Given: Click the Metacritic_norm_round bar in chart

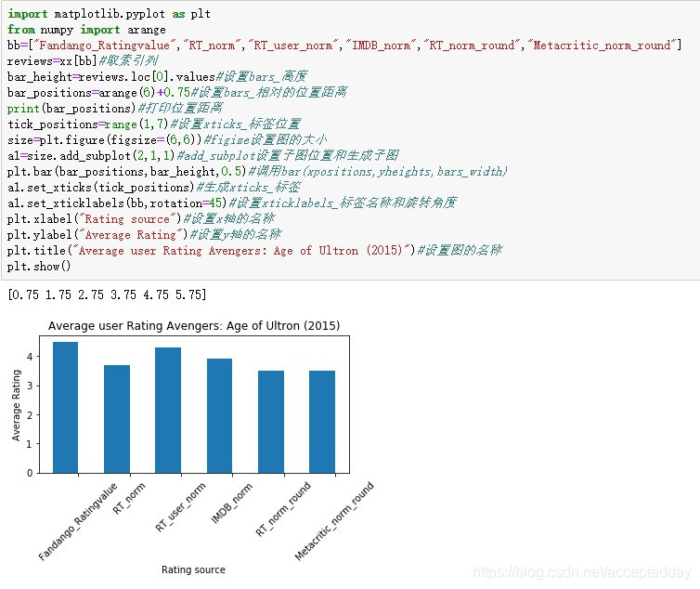Looking at the screenshot, I should pos(322,422).
